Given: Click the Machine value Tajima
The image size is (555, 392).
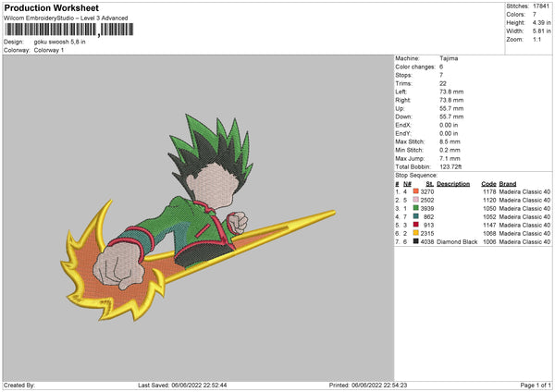Looking at the screenshot, I should click(x=450, y=58).
